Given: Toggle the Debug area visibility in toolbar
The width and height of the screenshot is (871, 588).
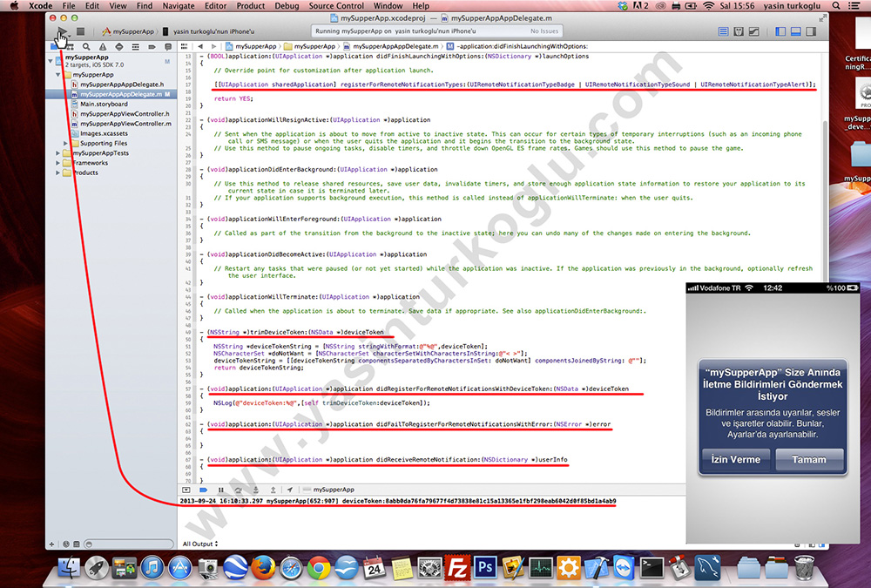Looking at the screenshot, I should coord(796,31).
